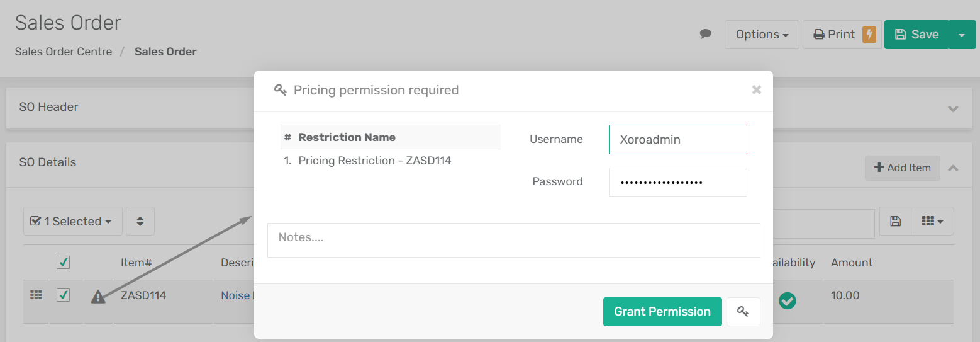
Task: Click the Grant Permission button
Action: point(662,312)
